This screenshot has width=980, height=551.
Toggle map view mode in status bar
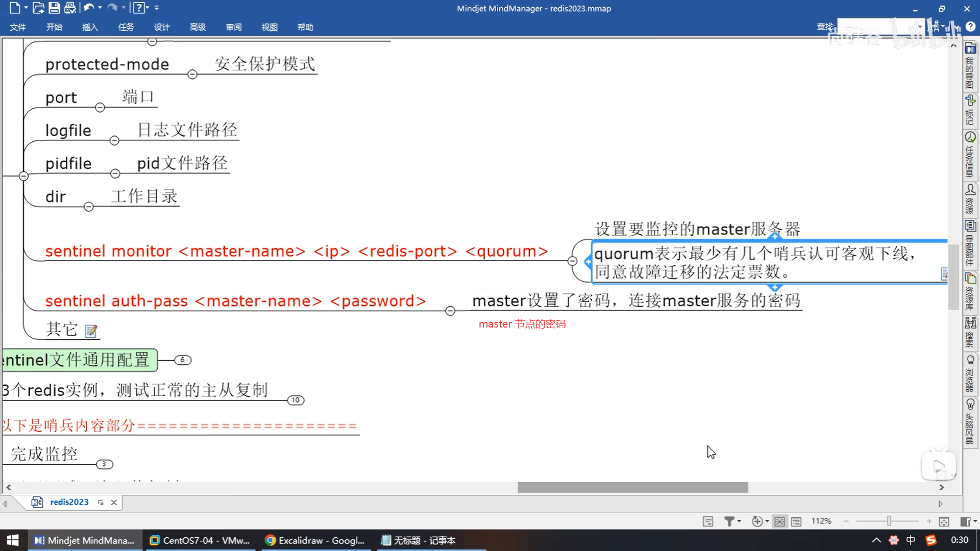[x=779, y=521]
